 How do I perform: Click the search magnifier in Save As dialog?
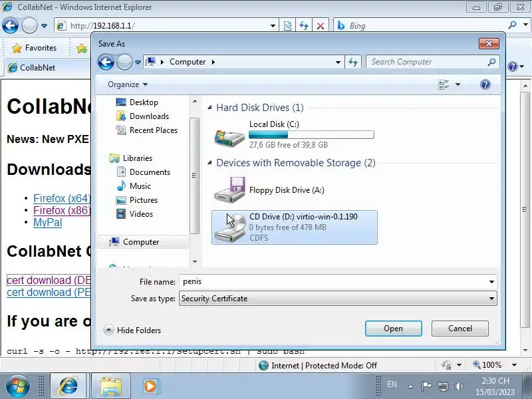pos(491,62)
